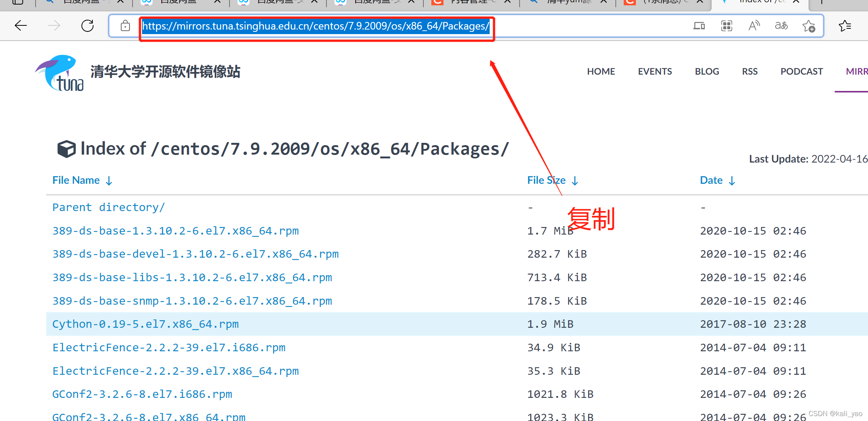
Task: Click the browser back arrow
Action: (x=21, y=26)
